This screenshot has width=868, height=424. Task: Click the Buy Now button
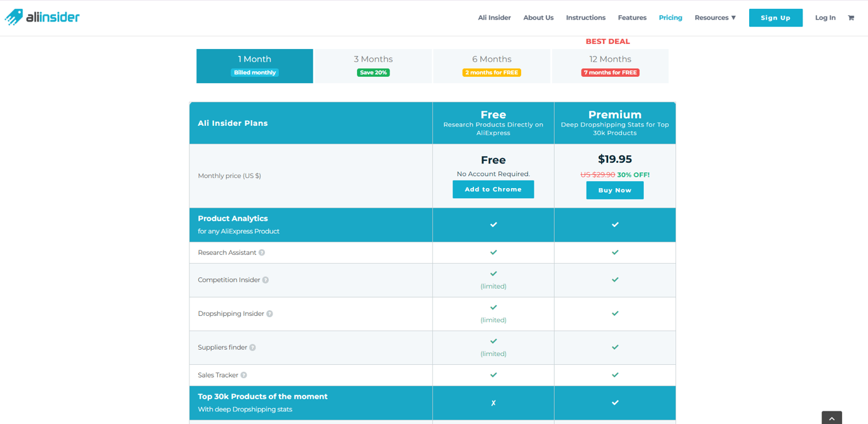click(x=615, y=190)
